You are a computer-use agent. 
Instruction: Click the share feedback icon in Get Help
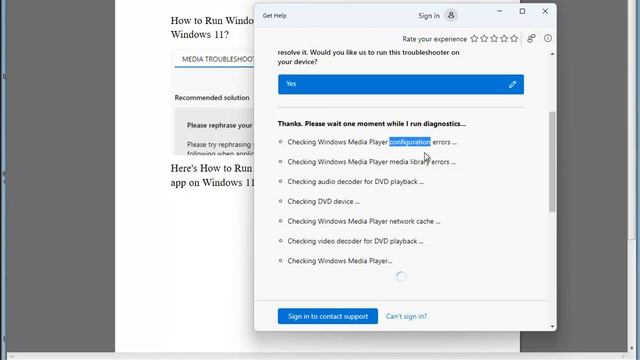(x=531, y=38)
